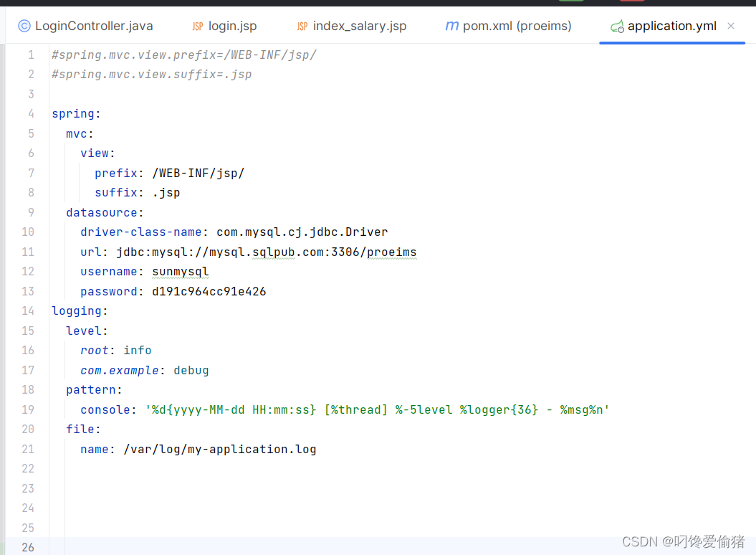Click the Maven icon on the pom.xml tab
The width and height of the screenshot is (756, 555).
pyautogui.click(x=451, y=25)
